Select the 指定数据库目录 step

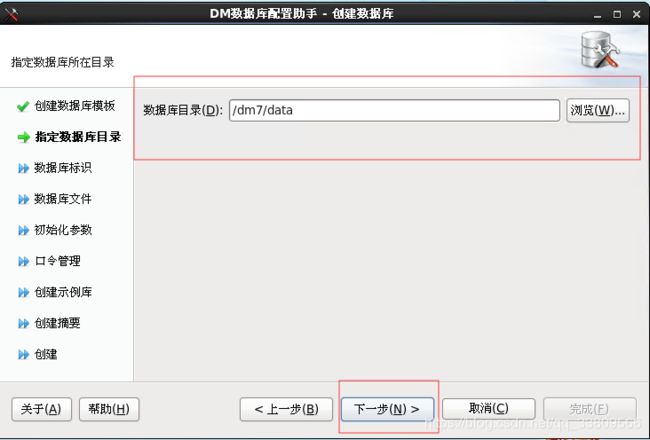point(78,137)
